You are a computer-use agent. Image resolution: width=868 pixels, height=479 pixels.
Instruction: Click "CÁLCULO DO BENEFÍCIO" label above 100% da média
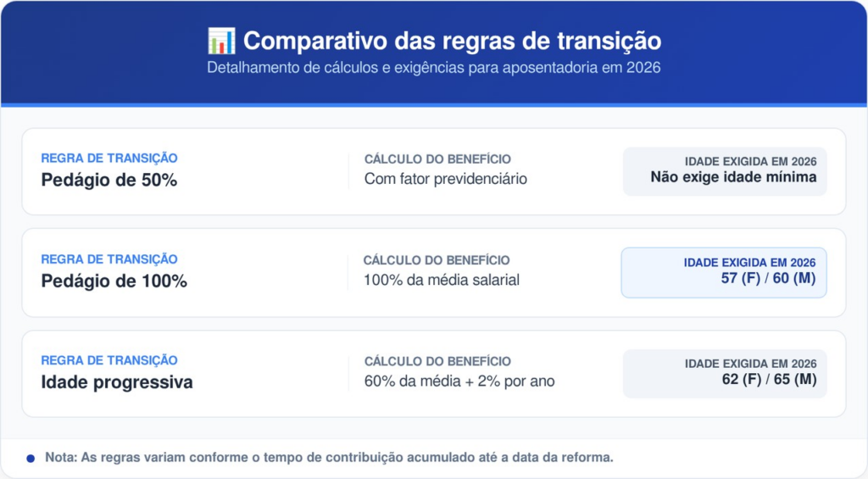(x=437, y=260)
